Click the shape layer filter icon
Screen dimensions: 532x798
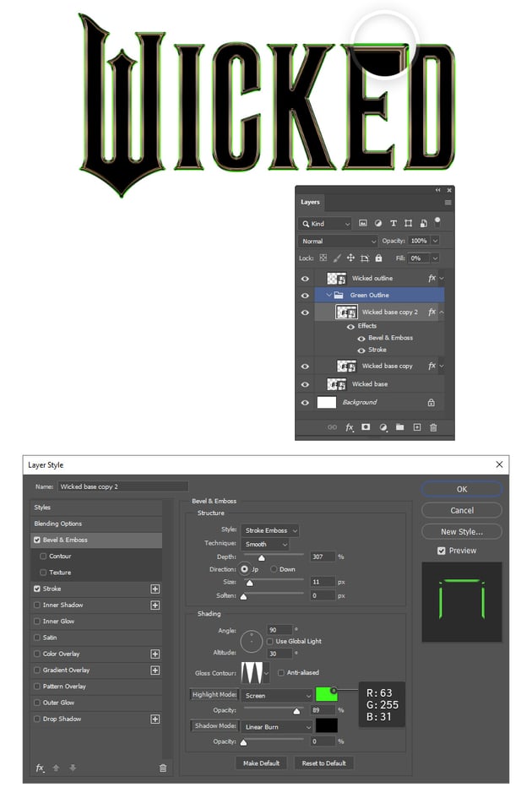pos(408,224)
